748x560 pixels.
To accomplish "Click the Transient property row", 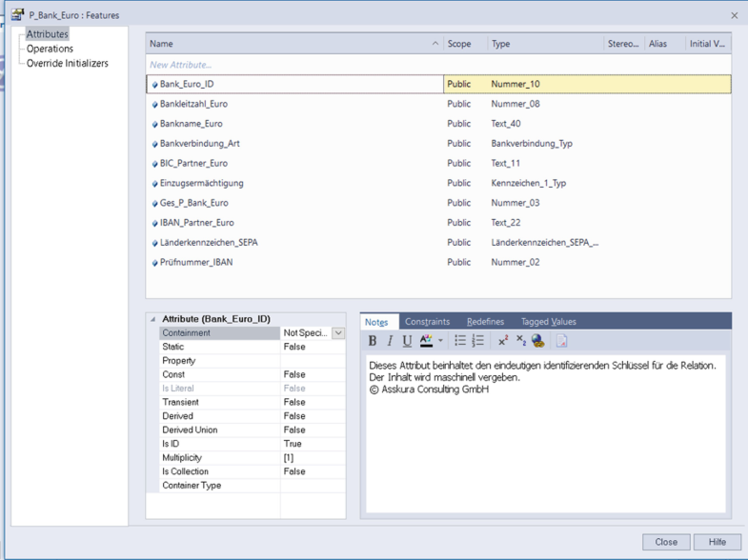I will tap(253, 402).
